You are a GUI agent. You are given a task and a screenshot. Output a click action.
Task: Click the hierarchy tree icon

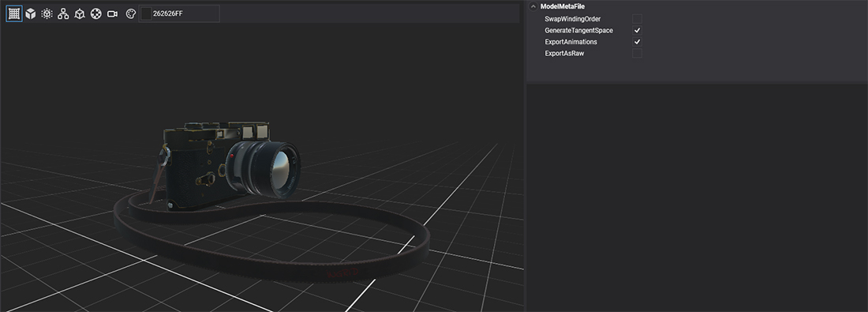point(63,14)
